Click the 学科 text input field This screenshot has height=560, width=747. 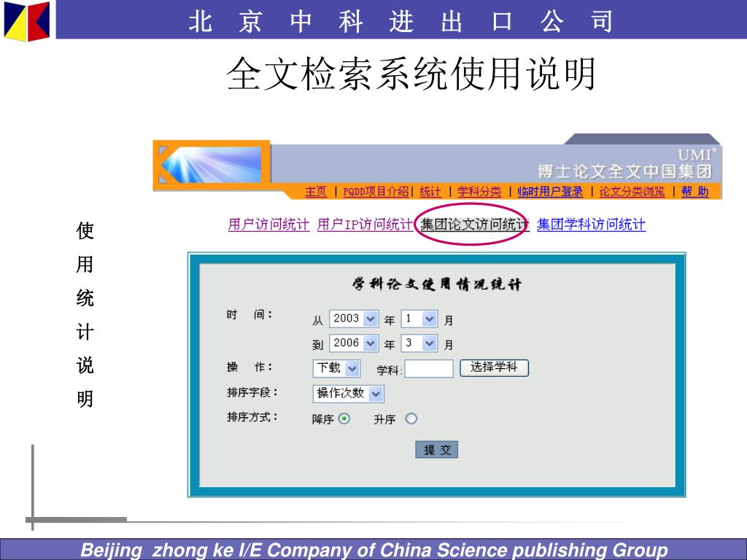click(x=429, y=368)
